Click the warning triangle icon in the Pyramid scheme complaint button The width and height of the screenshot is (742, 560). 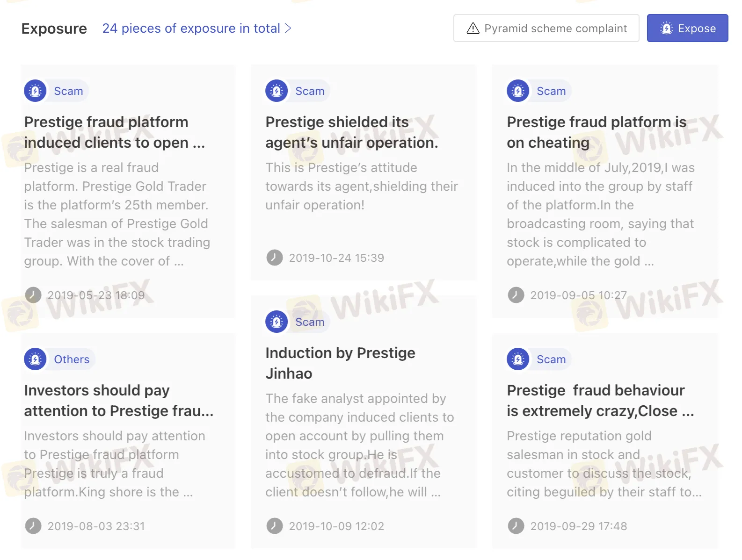473,29
